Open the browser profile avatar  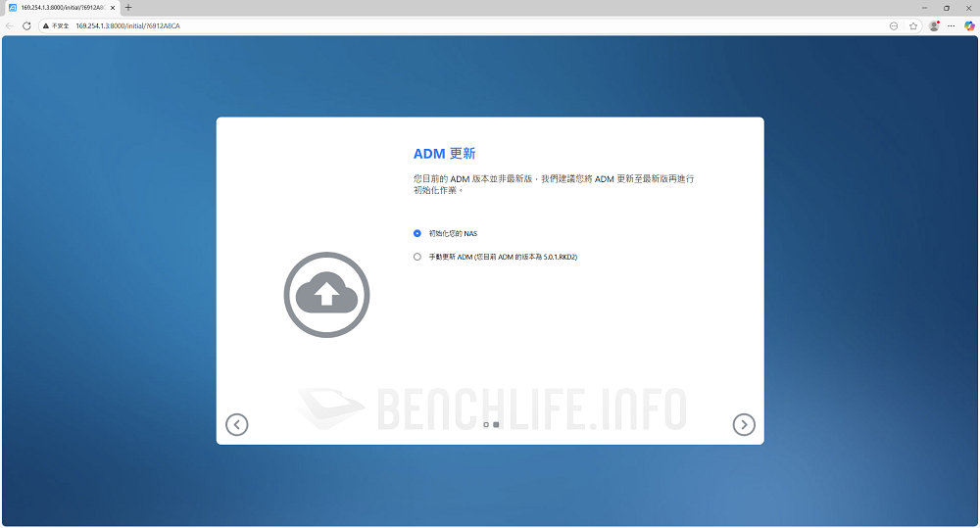(934, 25)
